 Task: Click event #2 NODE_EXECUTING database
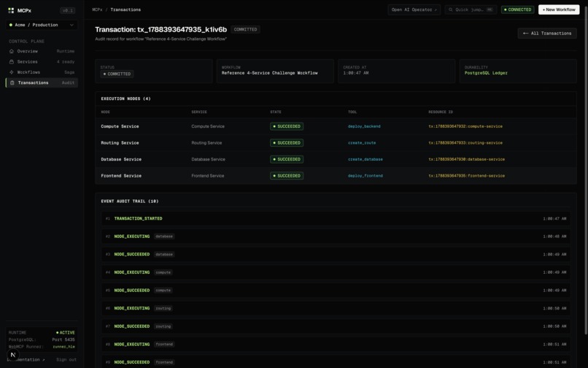point(336,237)
